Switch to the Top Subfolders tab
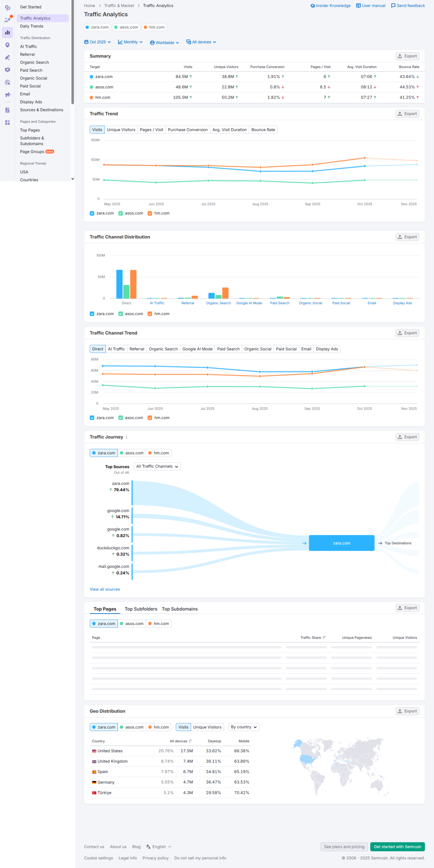Viewport: 434px width, 868px height. point(141,609)
